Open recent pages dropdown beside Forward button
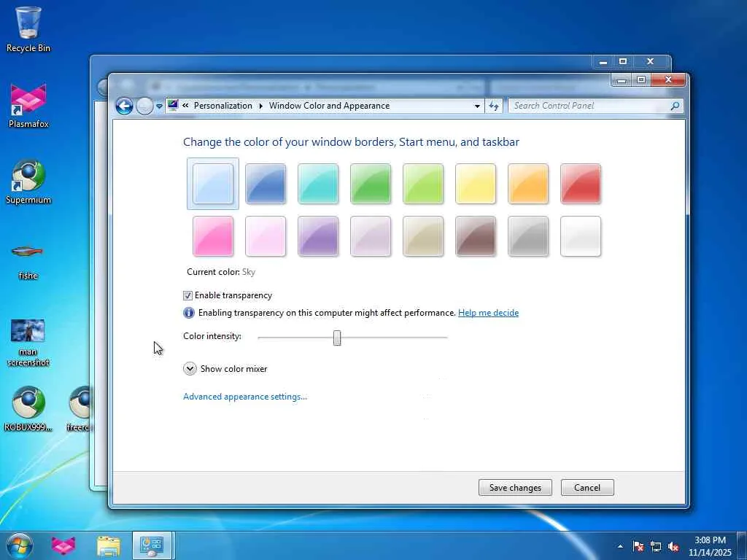 [159, 106]
